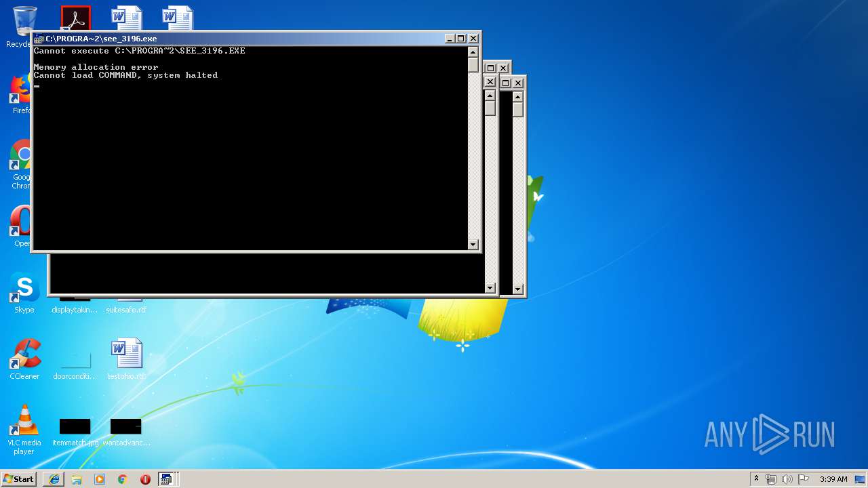Viewport: 868px width, 488px height.
Task: Select the CCleaner desktop shortcut
Action: click(x=24, y=359)
